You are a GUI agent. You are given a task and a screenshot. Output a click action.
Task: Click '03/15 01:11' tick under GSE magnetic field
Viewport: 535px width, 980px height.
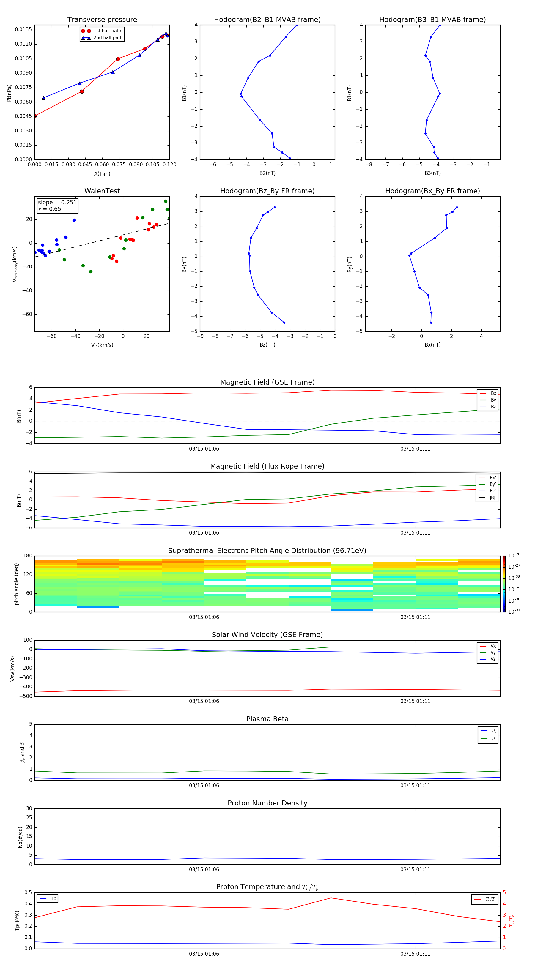416,449
